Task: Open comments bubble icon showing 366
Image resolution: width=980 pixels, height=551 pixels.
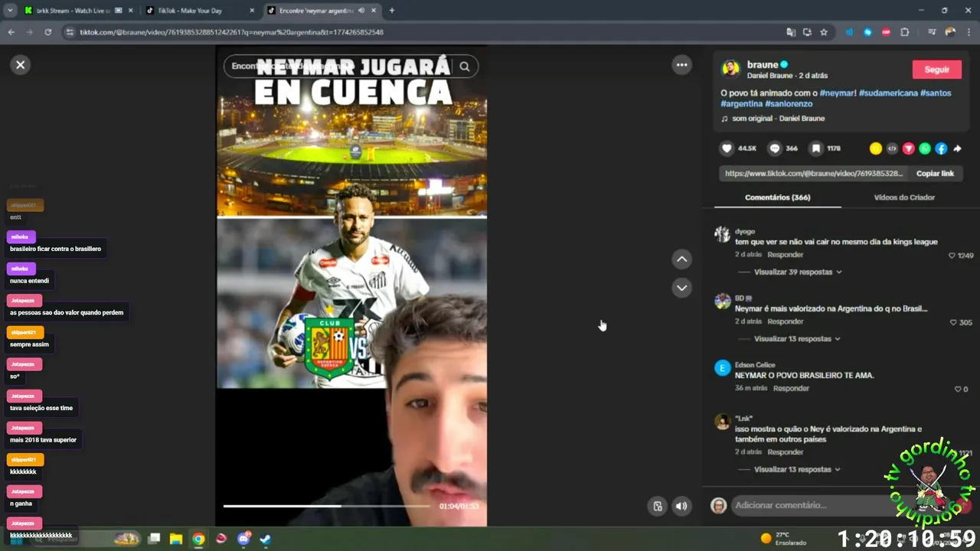Action: [x=775, y=148]
